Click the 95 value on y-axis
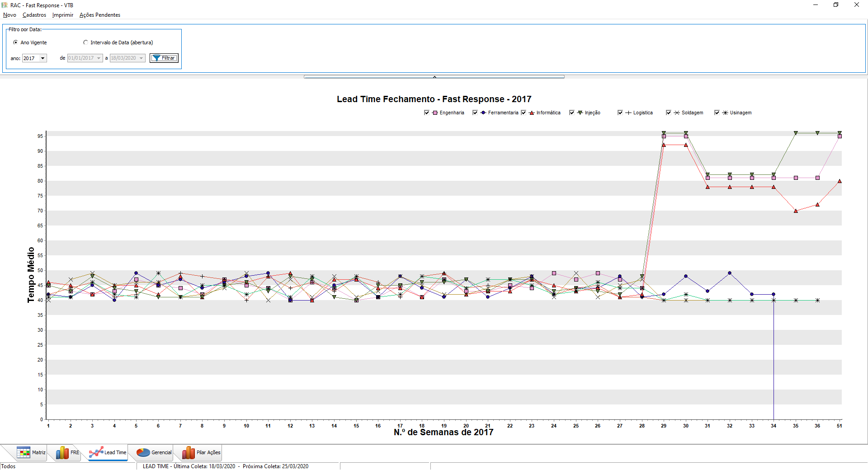 pyautogui.click(x=40, y=136)
